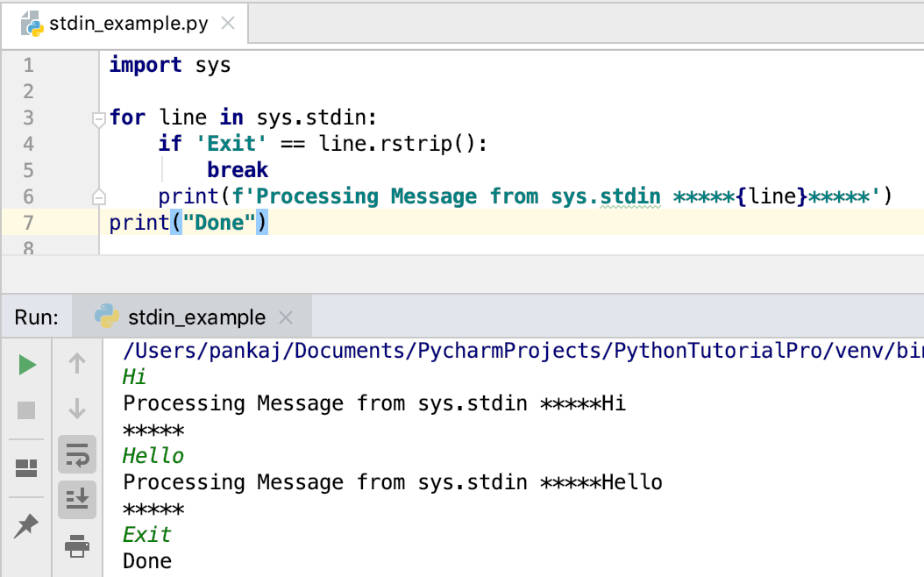This screenshot has width=924, height=577.
Task: Click the down-arrow navigation icon in Run panel
Action: tap(77, 410)
